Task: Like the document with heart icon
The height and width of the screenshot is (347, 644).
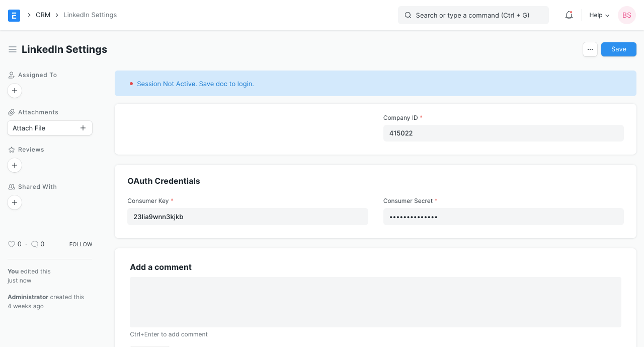Action: click(x=12, y=244)
